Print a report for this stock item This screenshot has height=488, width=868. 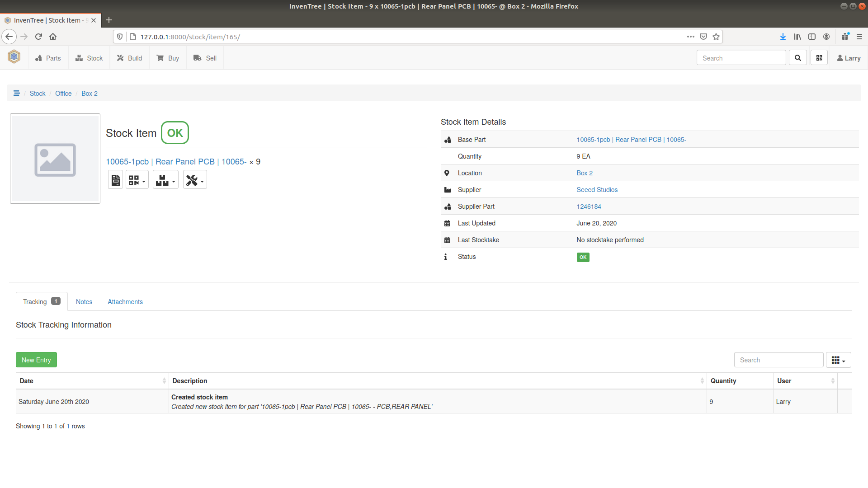point(115,179)
